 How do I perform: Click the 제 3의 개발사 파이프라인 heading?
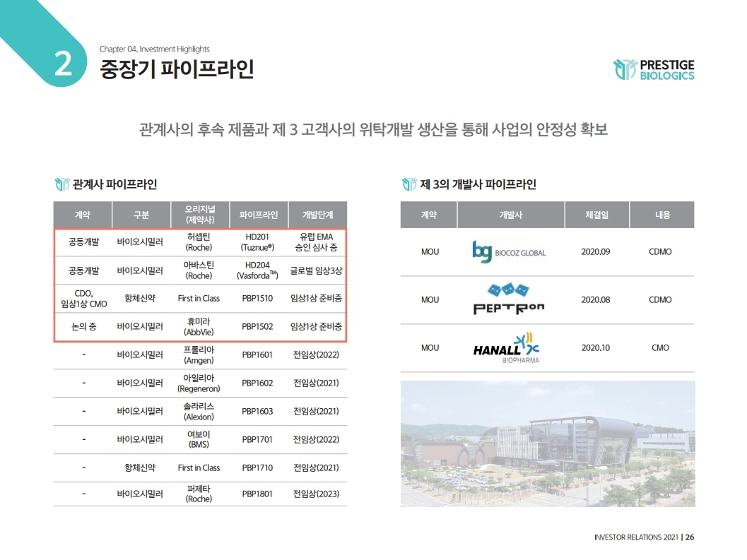[478, 184]
